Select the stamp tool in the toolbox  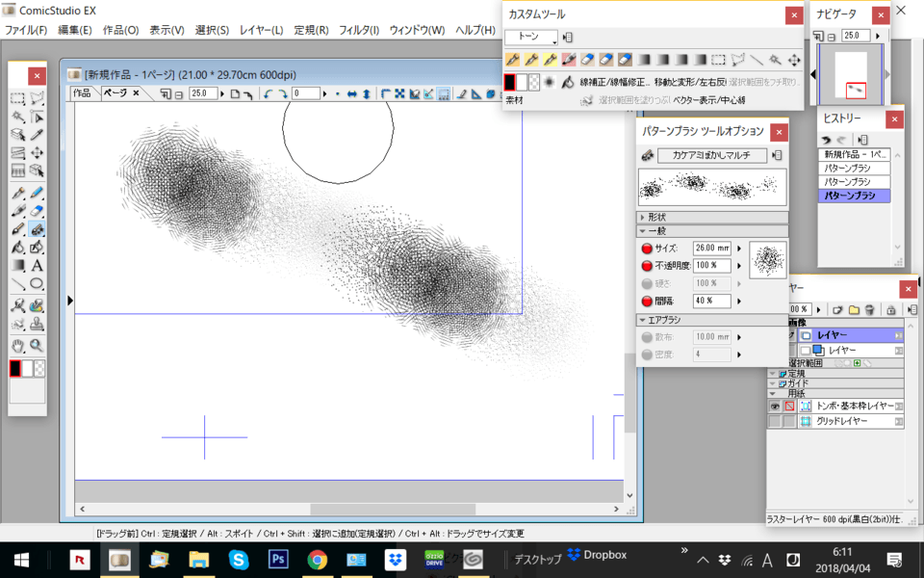coord(37,324)
